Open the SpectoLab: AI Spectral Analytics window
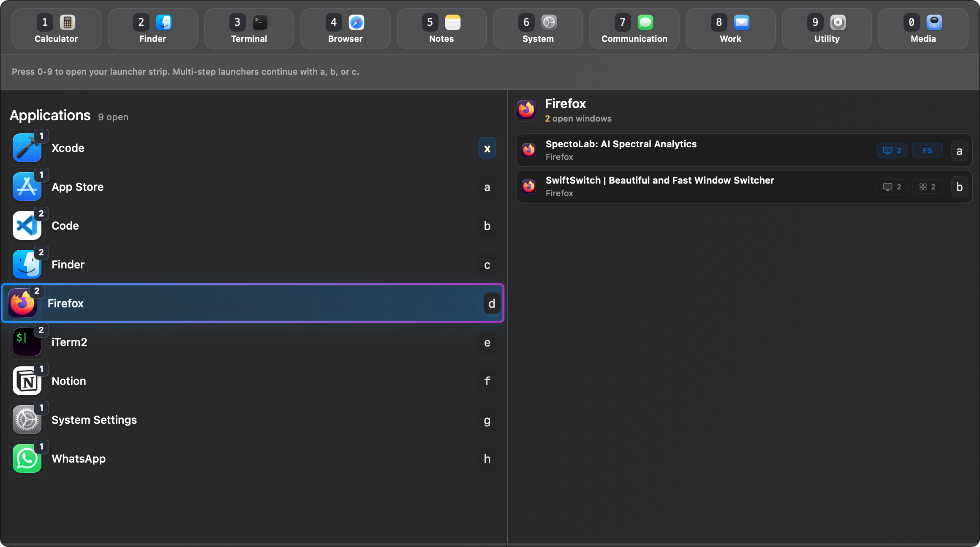The height and width of the screenshot is (547, 980). pos(744,150)
